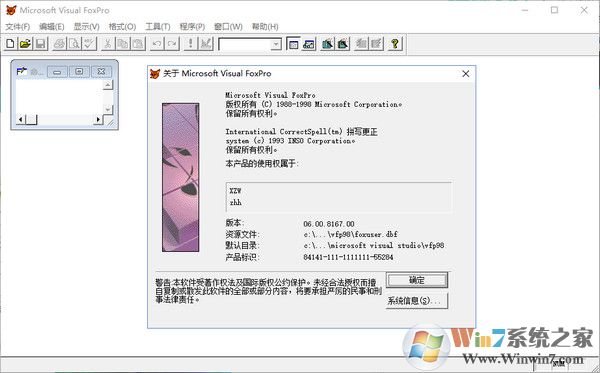
Task: Open the 帮助(H) menu
Action: pos(265,26)
